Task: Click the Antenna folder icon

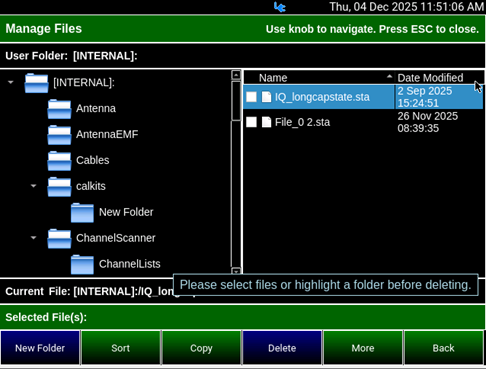Action: coord(59,109)
